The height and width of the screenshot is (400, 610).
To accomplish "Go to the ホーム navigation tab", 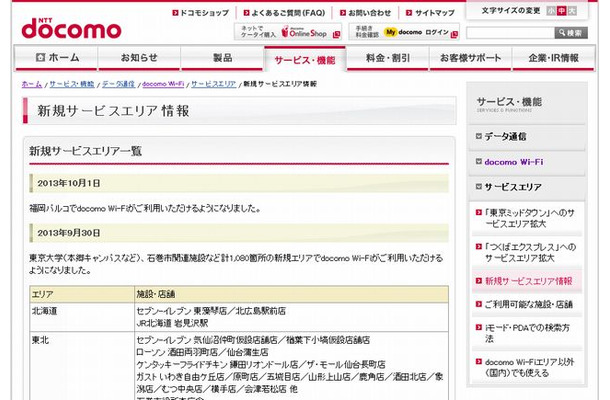I will [x=57, y=58].
